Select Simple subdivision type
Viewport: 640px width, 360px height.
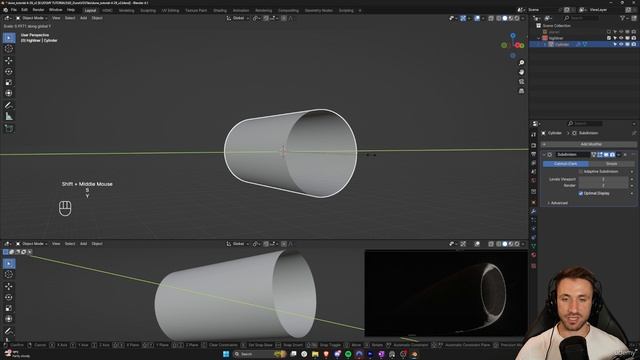[611, 164]
